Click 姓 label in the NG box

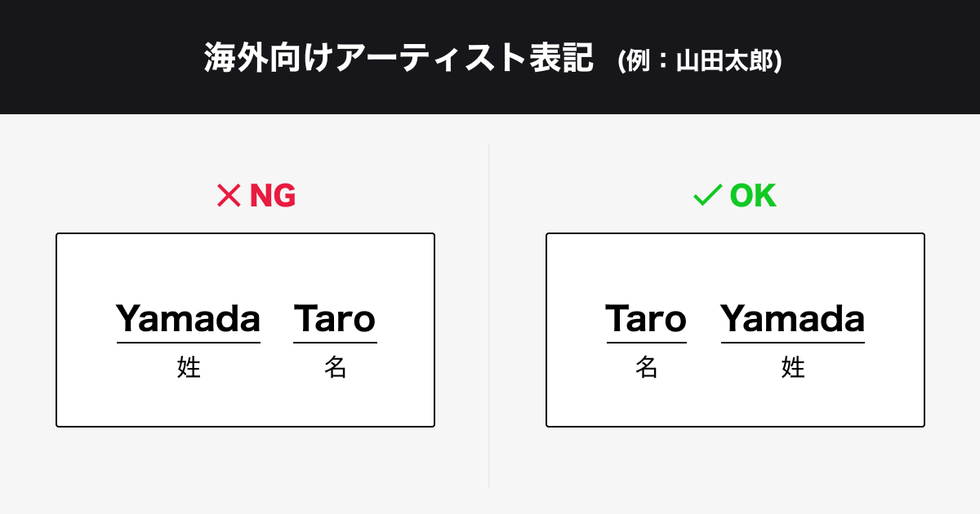tap(189, 368)
